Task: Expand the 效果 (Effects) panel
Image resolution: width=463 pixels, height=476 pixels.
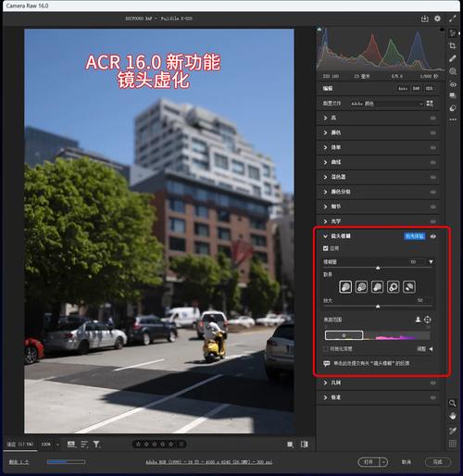Action: tap(325, 147)
